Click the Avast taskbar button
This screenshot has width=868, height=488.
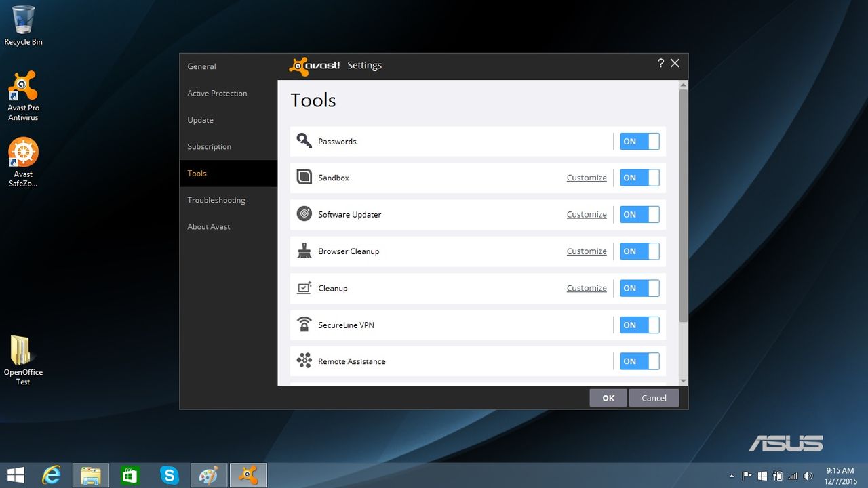point(248,474)
